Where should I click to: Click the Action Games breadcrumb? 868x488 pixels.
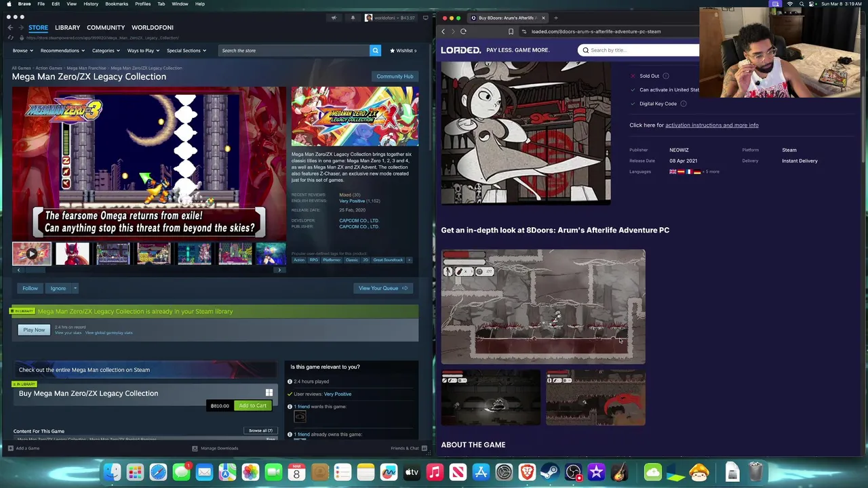pos(49,68)
